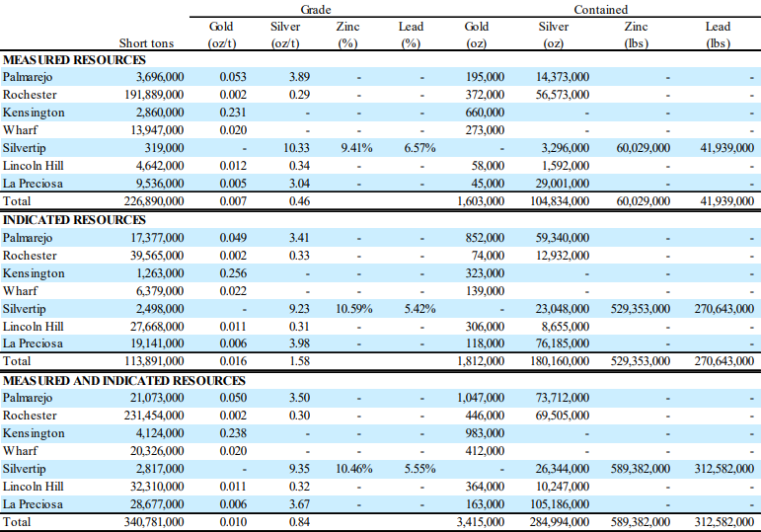Click Silvertip lead grade 5.42%
This screenshot has height=532, width=761.
pos(419,309)
